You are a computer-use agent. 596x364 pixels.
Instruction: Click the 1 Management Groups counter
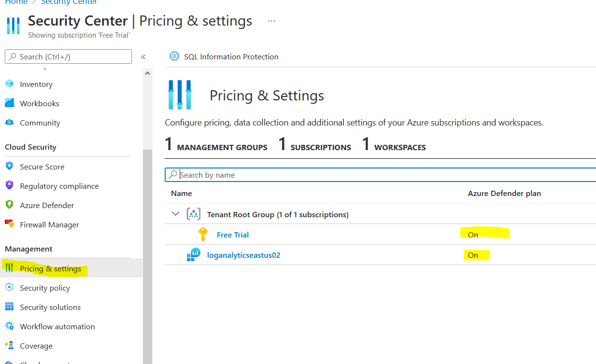(216, 144)
